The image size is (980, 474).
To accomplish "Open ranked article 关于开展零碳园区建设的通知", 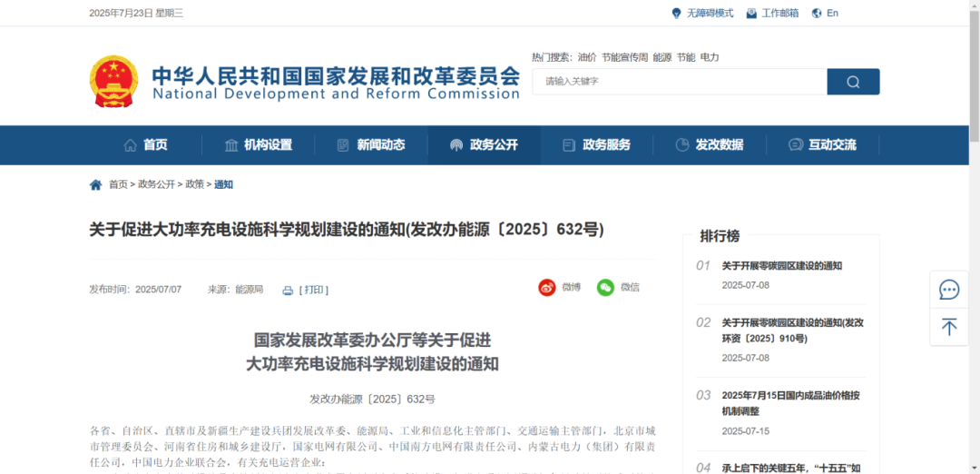I will tap(781, 266).
